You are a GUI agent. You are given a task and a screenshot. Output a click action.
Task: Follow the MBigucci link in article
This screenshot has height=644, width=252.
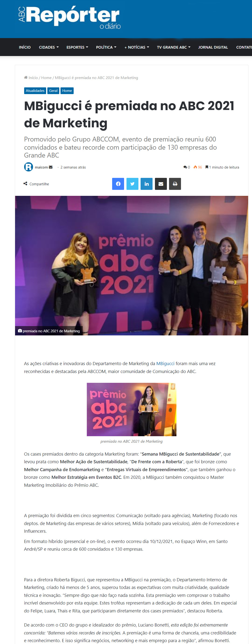165,363
